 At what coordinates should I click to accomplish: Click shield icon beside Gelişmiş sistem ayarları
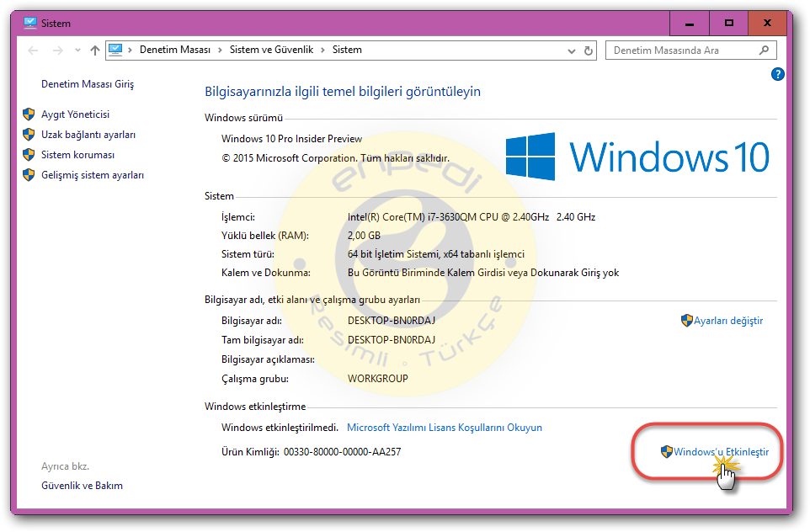click(29, 175)
